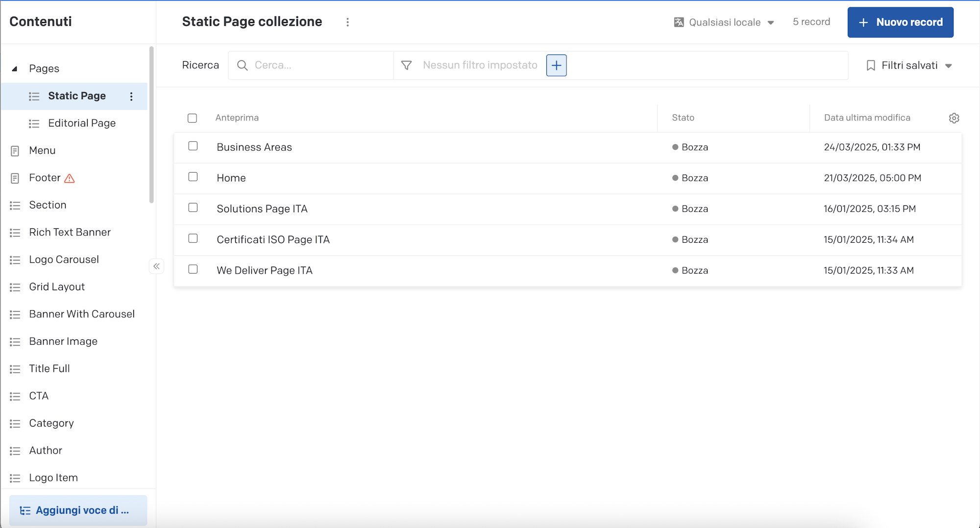Click the date 24/03/2025, 01:33 PM

[872, 147]
